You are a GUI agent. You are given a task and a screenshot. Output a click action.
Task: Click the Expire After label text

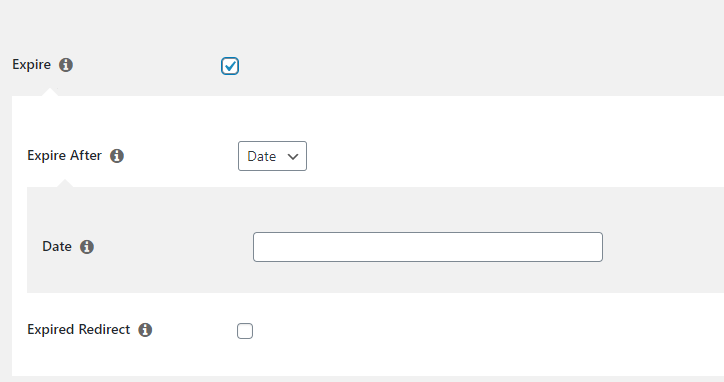(64, 156)
